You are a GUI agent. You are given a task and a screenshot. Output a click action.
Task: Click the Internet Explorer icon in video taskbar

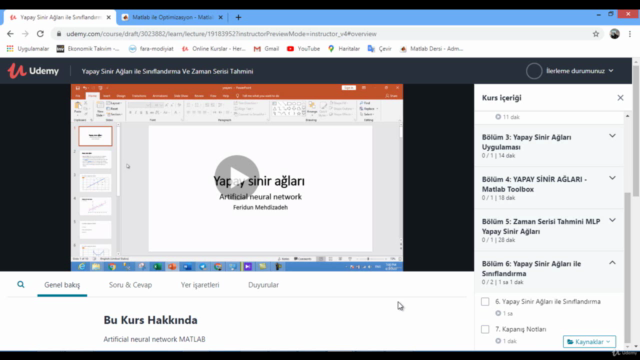coord(82,267)
